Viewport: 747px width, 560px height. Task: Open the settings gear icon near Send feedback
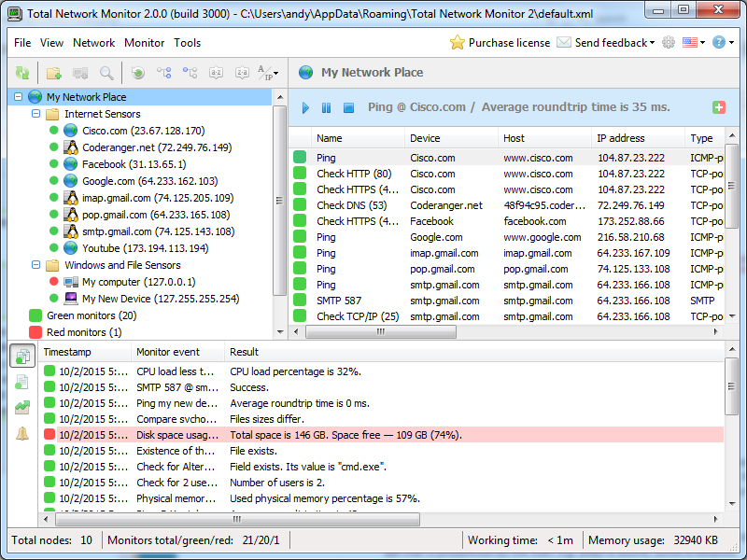point(669,42)
